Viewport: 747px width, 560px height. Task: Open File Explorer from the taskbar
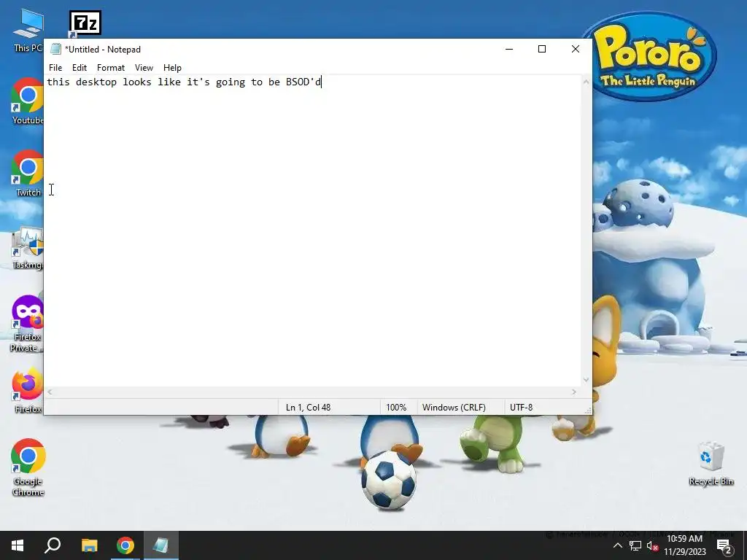[89, 545]
